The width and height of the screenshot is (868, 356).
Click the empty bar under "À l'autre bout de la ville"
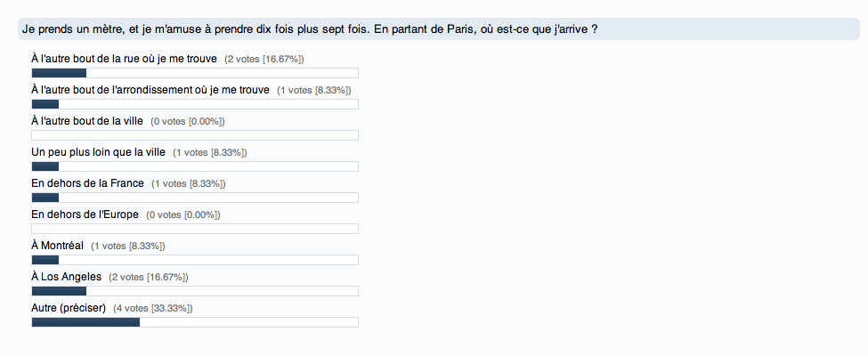pyautogui.click(x=194, y=135)
